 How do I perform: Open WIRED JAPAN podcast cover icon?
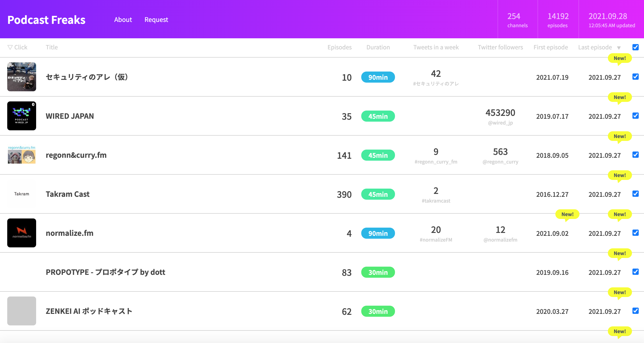(x=21, y=116)
